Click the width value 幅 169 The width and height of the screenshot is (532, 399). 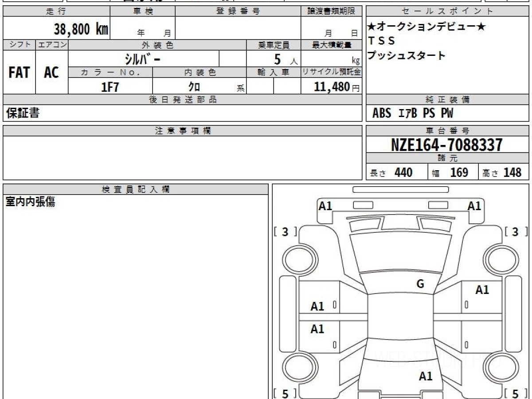(x=450, y=172)
